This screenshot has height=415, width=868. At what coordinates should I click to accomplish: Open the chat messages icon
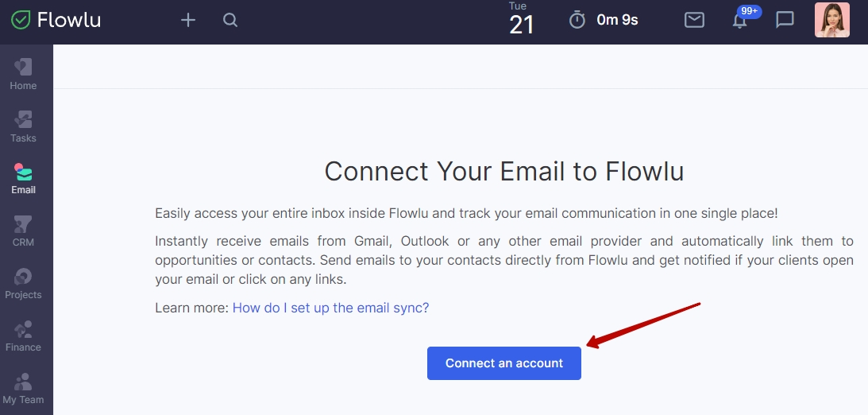click(x=785, y=20)
